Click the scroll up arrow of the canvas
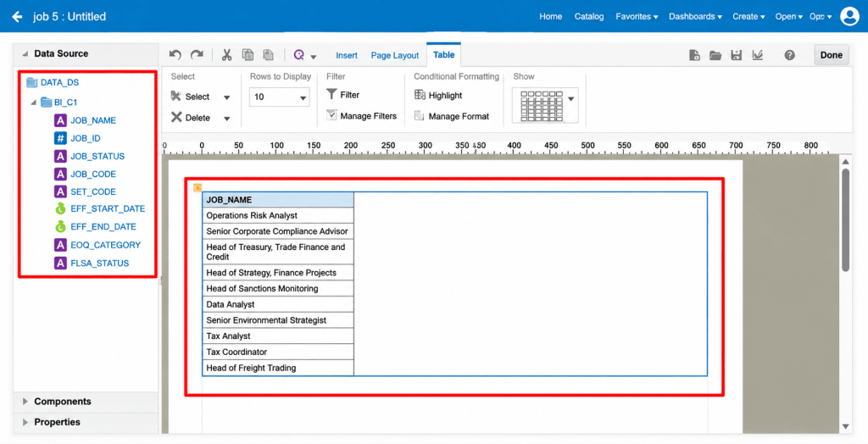This screenshot has height=444, width=868. (845, 162)
